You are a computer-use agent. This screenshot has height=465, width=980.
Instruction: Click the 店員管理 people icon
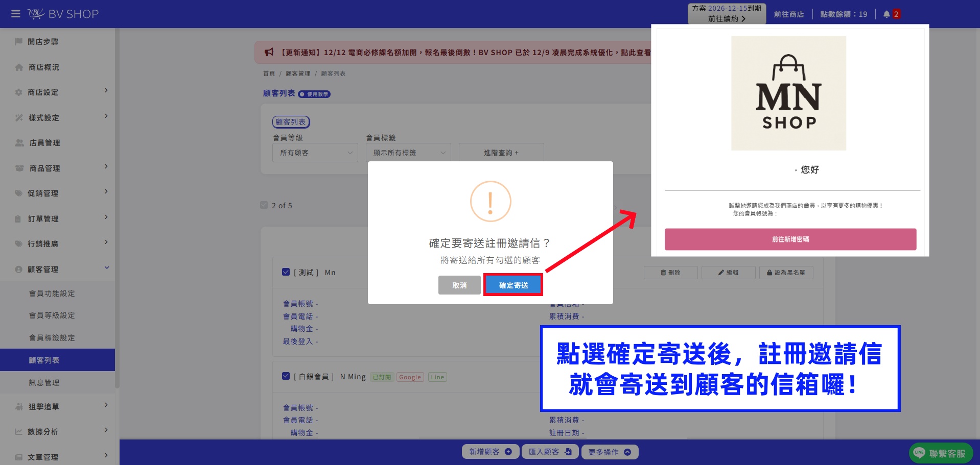coord(19,143)
